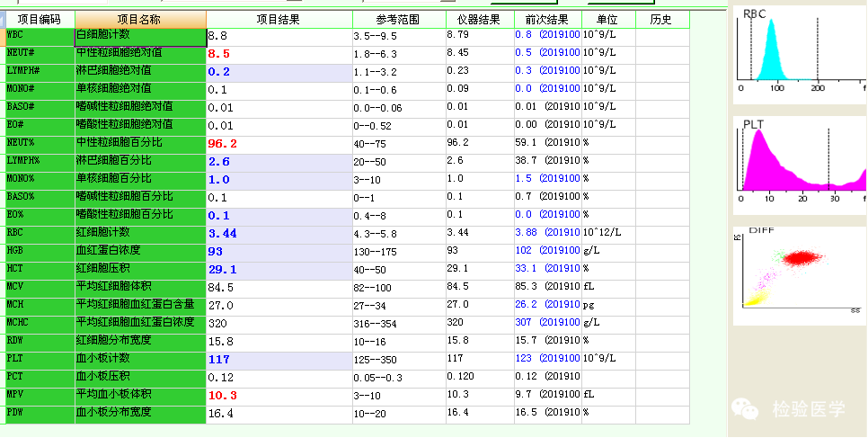The height and width of the screenshot is (438, 868).
Task: Select the 血小板计数 name cell
Action: coord(140,361)
